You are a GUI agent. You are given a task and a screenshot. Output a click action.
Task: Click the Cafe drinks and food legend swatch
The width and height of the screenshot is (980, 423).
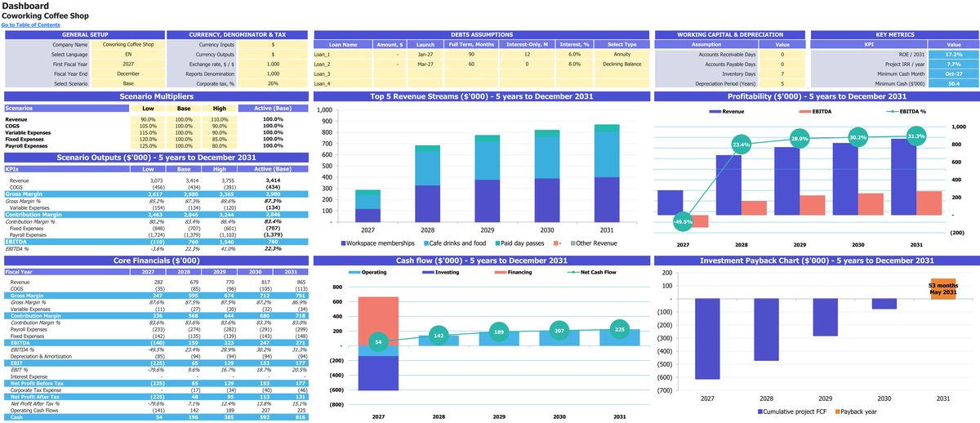(x=425, y=243)
